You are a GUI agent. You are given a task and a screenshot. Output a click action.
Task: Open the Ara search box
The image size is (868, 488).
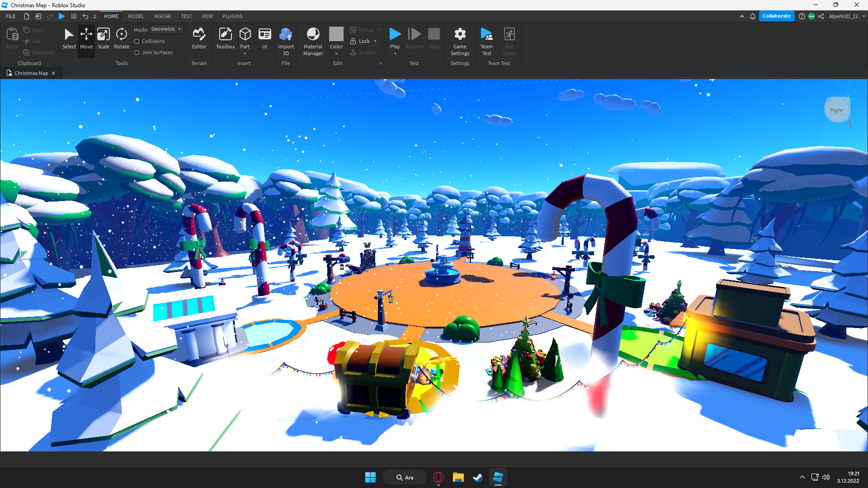(405, 477)
